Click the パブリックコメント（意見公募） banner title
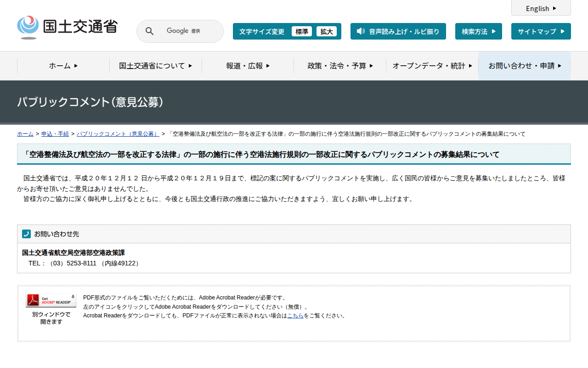588x368 pixels. tap(90, 102)
